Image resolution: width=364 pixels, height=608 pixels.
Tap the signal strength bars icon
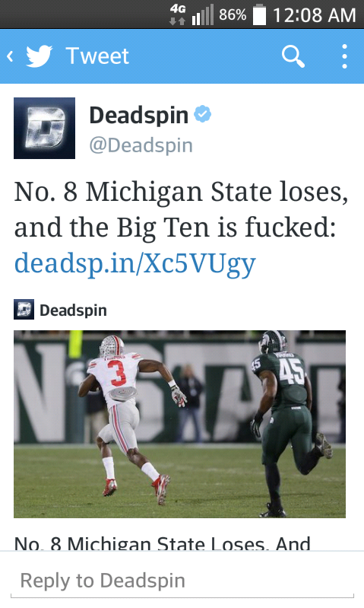click(x=203, y=15)
